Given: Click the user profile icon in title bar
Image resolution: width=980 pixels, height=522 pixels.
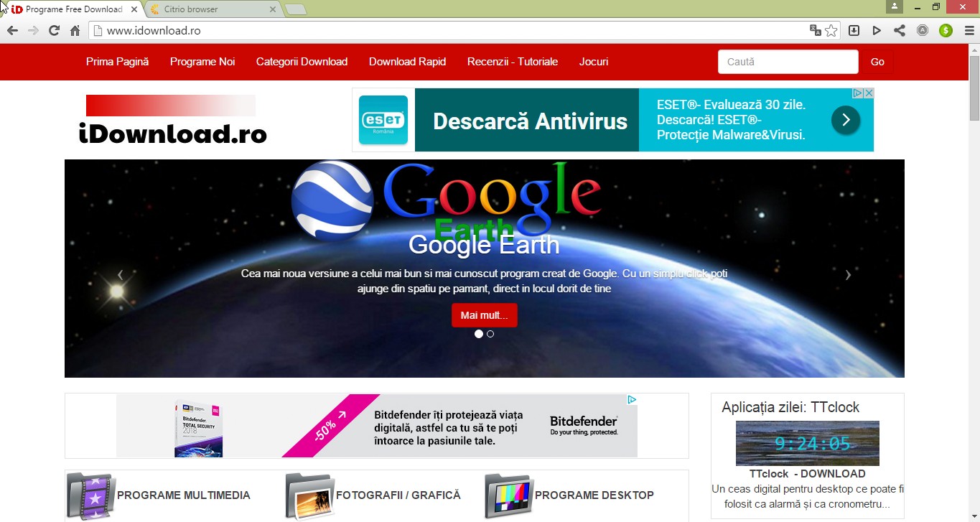Looking at the screenshot, I should [x=894, y=6].
